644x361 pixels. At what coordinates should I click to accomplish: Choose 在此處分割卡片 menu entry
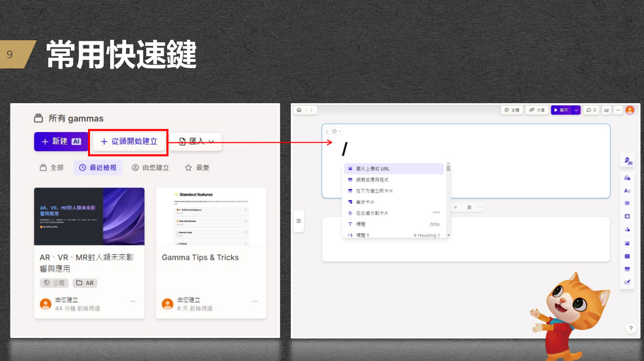(x=393, y=213)
